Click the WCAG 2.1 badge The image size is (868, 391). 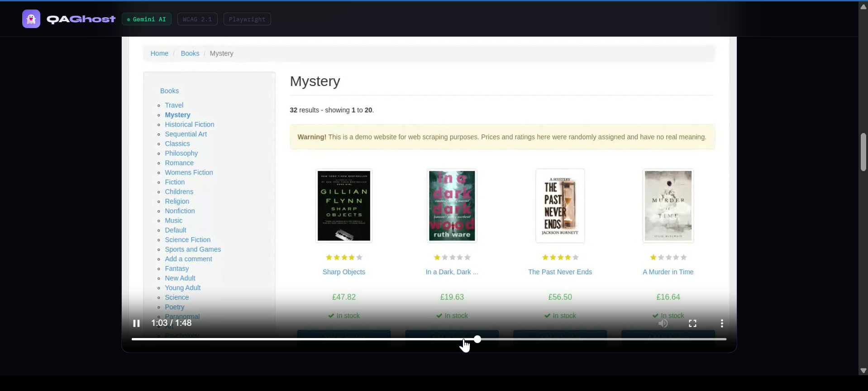coord(197,19)
